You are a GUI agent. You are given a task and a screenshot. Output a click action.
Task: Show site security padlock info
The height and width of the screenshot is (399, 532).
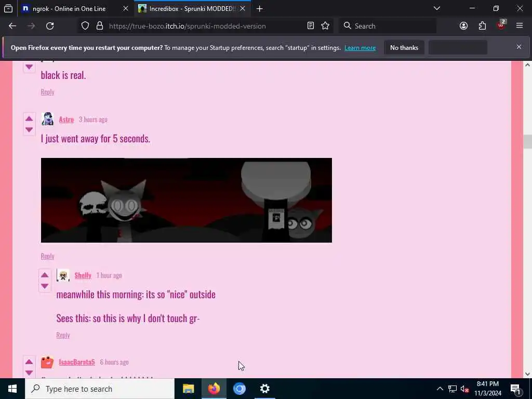coord(100,26)
